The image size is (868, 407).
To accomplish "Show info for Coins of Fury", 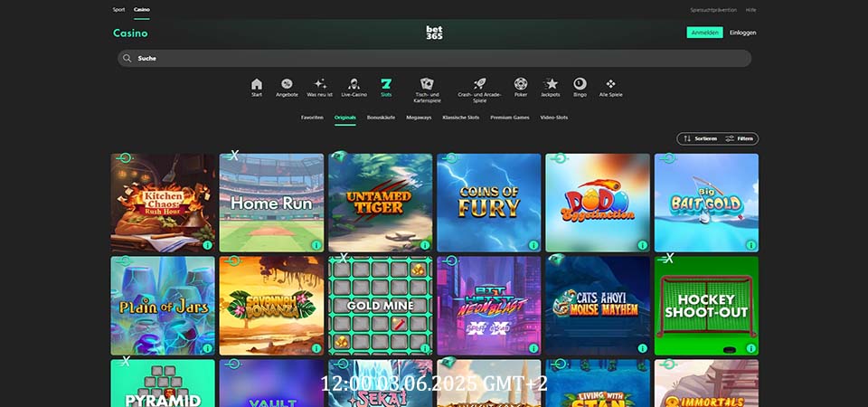I will [533, 245].
